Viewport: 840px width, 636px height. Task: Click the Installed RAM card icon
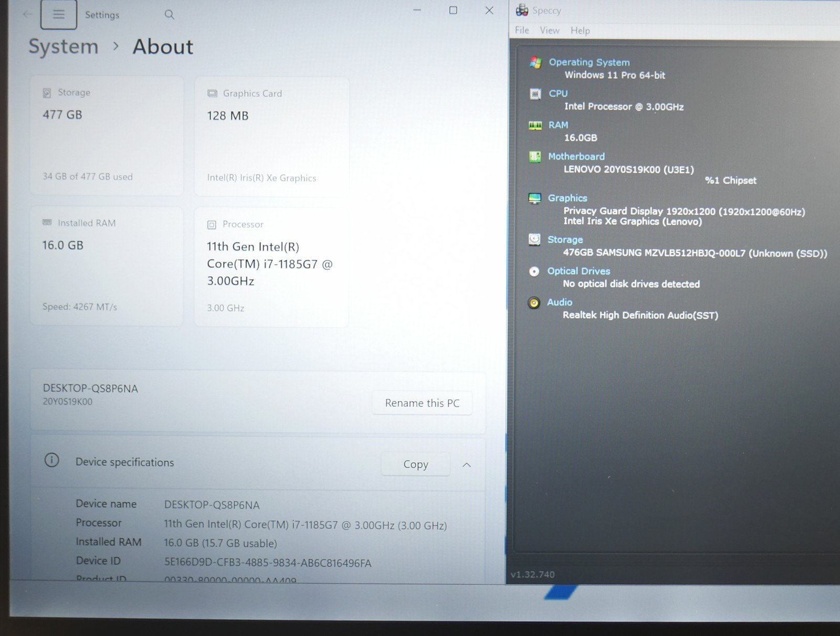pos(47,222)
